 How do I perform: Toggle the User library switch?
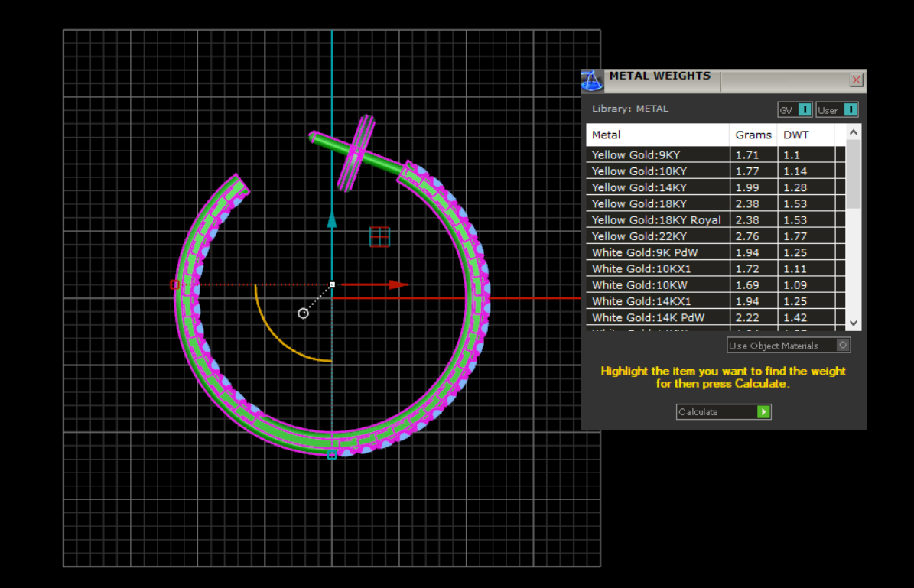[851, 110]
